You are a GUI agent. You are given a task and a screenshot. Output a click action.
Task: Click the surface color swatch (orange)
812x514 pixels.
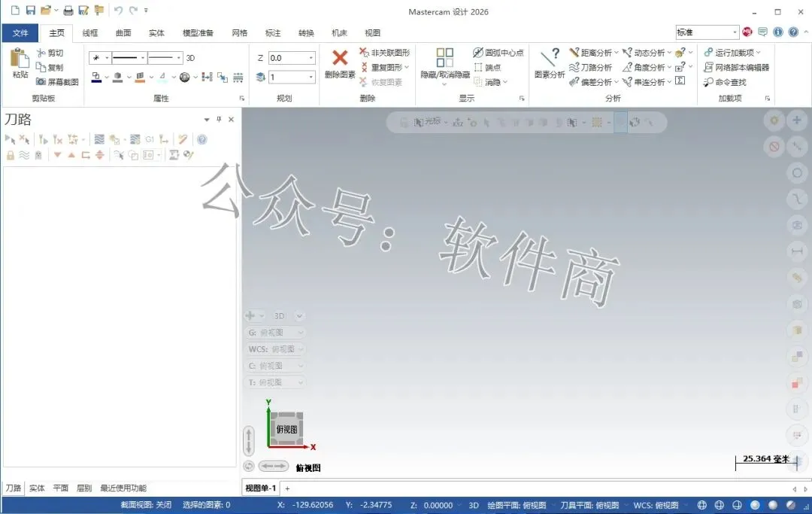140,78
